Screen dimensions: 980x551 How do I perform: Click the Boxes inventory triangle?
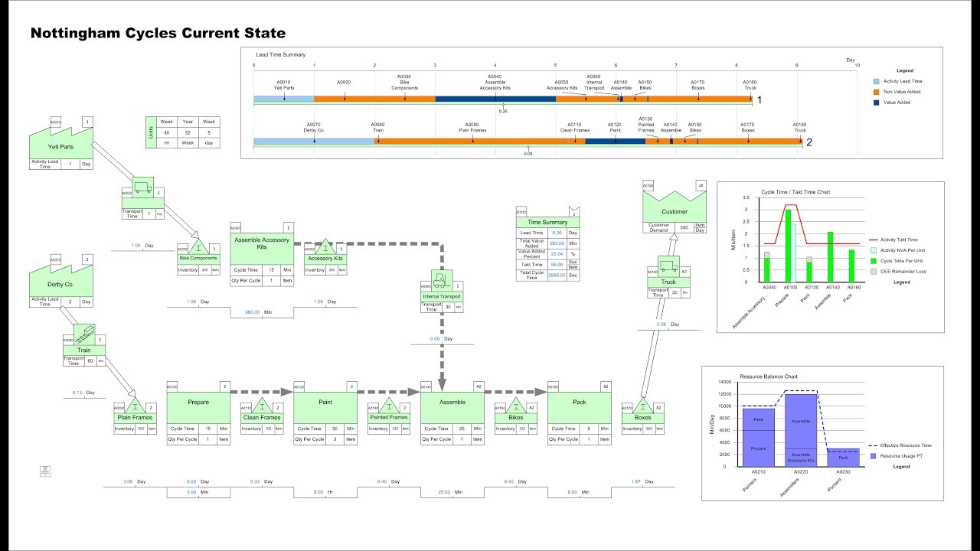point(642,406)
